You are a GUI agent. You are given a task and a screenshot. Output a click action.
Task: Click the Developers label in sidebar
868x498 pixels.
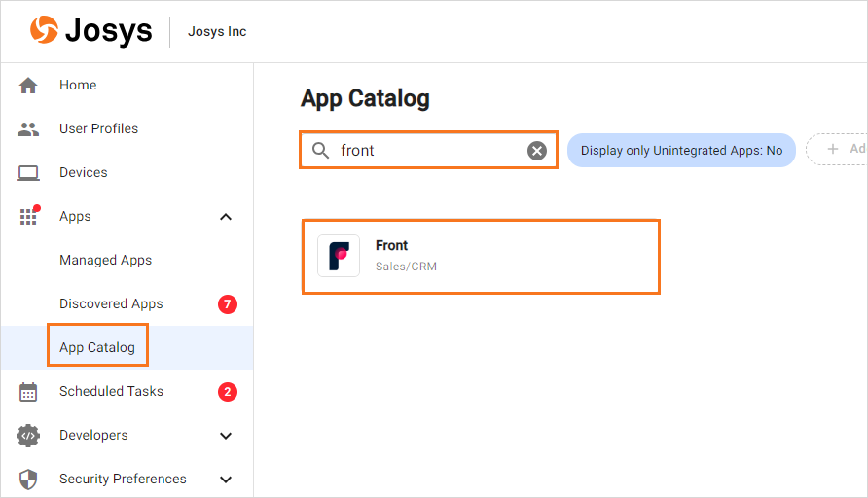[93, 436]
